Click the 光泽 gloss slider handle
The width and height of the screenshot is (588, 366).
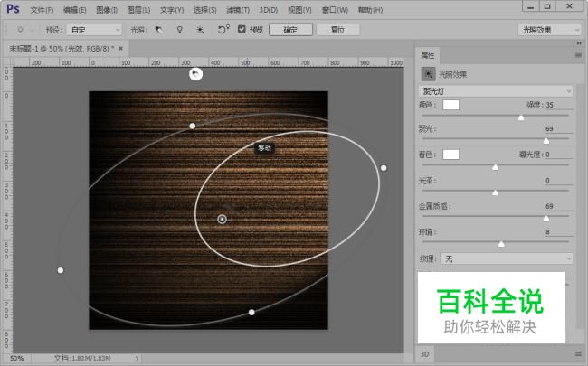[496, 192]
